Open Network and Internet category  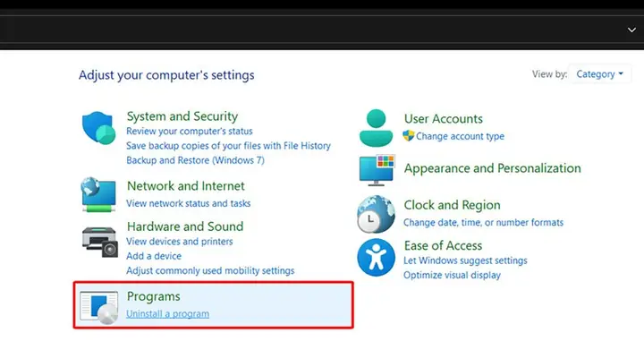[x=186, y=186]
